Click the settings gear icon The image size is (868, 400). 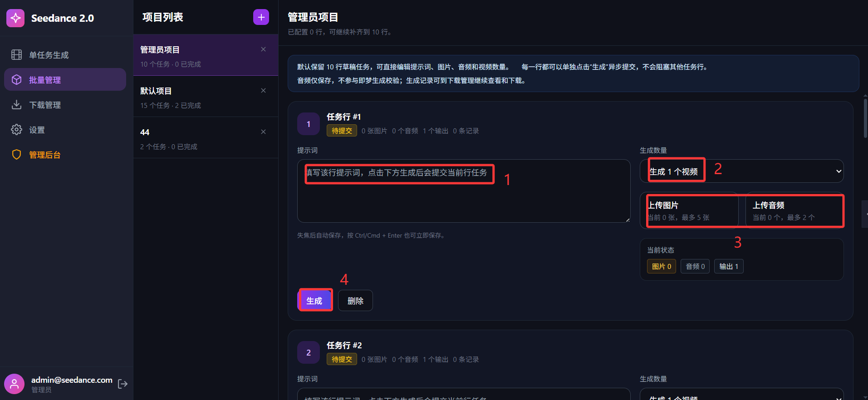pyautogui.click(x=16, y=130)
